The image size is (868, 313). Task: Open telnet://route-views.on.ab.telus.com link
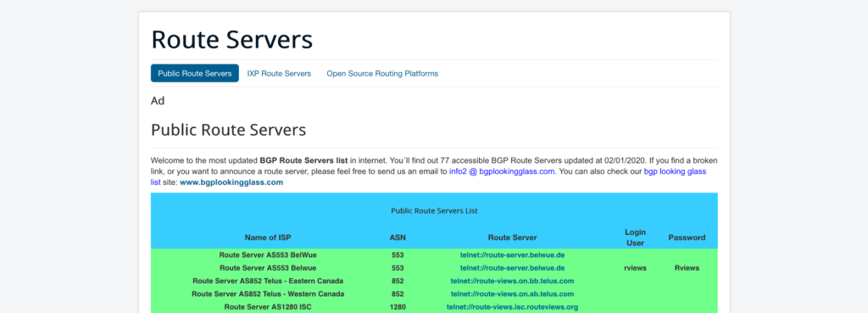pos(512,293)
